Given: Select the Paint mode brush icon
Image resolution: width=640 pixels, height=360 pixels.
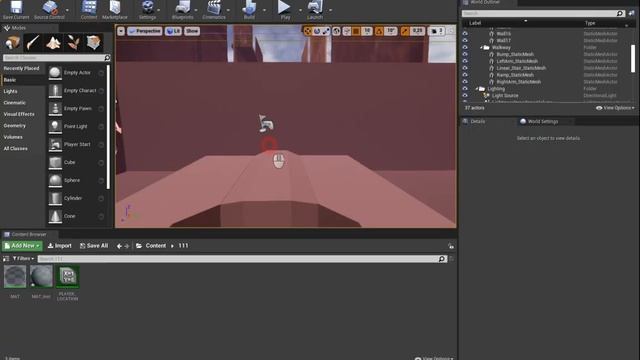Looking at the screenshot, I should click(33, 42).
